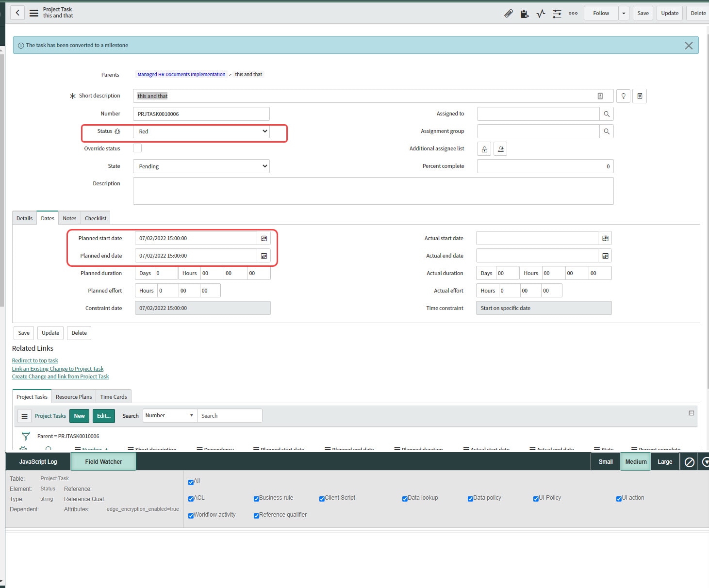This screenshot has height=588, width=709.
Task: Click the Description text area
Action: tap(373, 191)
